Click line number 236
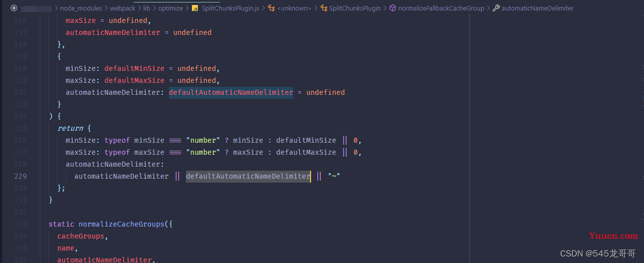644x263 pixels. tap(20, 260)
